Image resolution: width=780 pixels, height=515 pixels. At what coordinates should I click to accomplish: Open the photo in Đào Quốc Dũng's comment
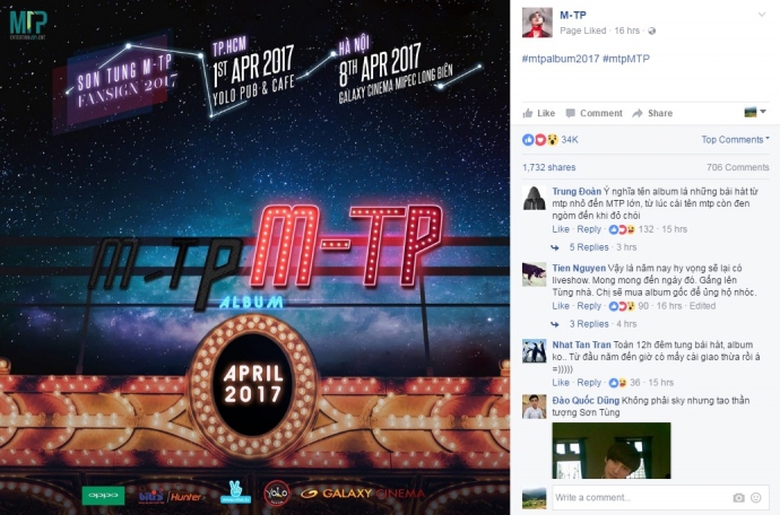coord(611,451)
